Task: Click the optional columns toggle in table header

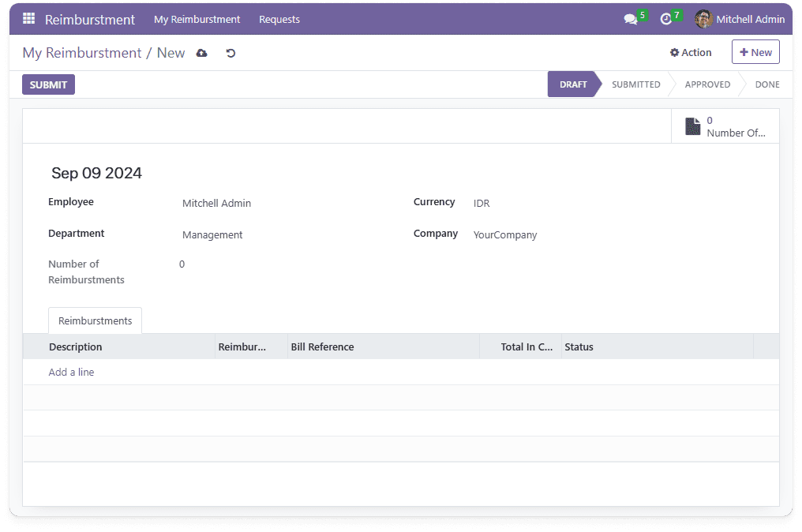Action: point(766,347)
